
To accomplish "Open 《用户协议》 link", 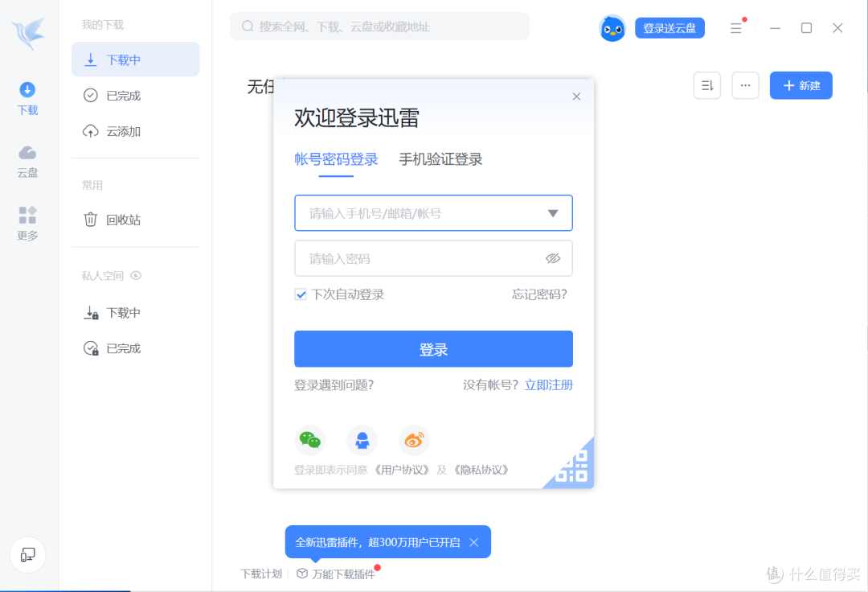I will click(x=401, y=471).
